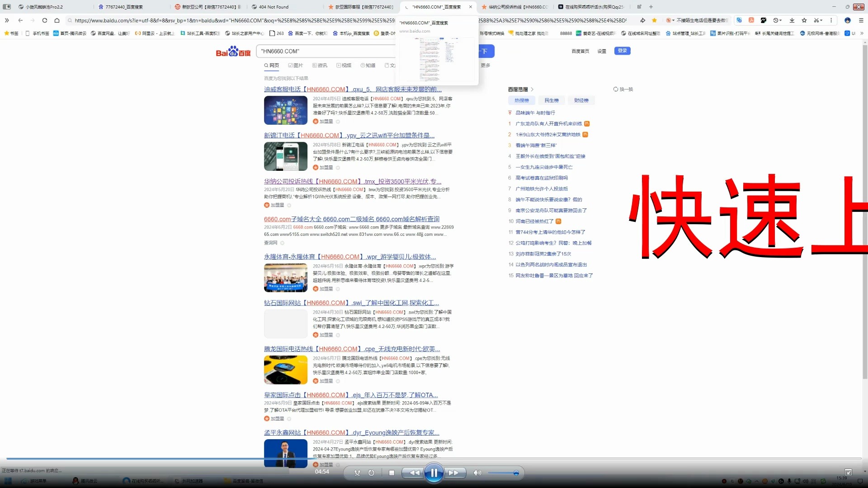Click the page vertical scrollbar
This screenshot has width=868, height=488.
click(x=865, y=212)
